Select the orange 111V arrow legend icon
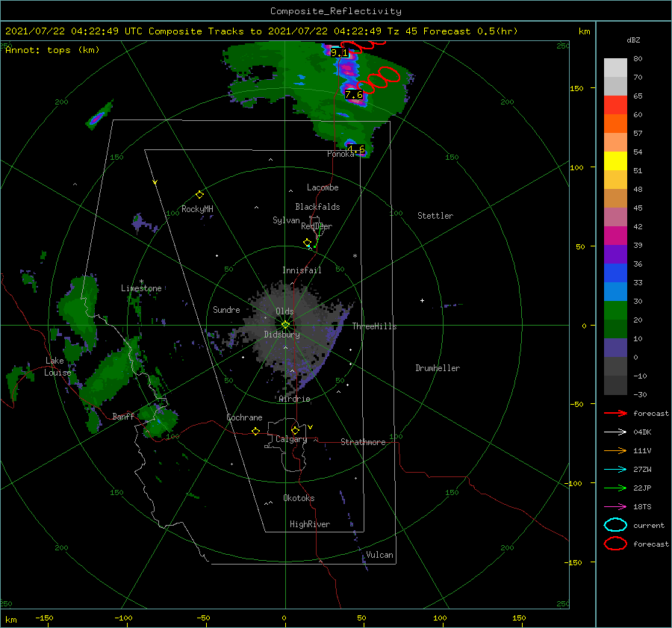 615,450
